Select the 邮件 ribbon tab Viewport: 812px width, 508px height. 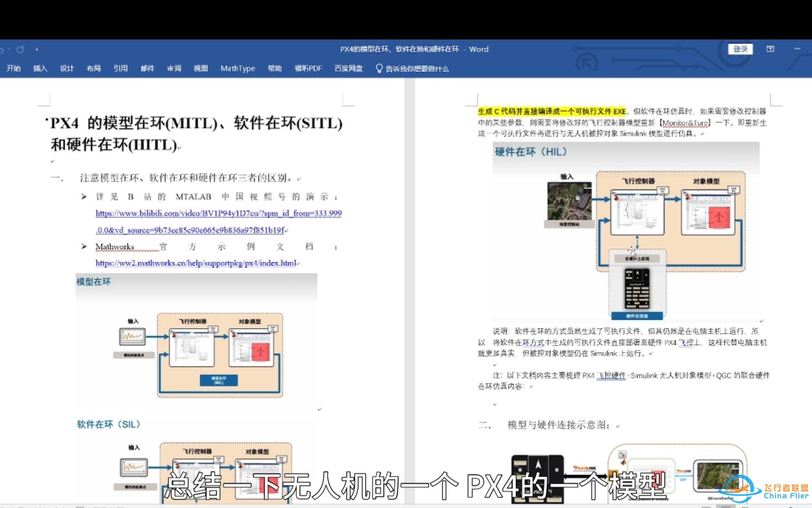148,68
